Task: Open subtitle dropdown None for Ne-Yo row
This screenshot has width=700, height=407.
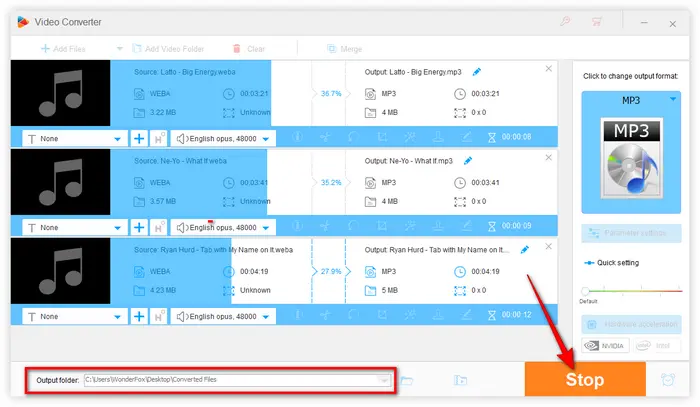Action: tap(75, 228)
